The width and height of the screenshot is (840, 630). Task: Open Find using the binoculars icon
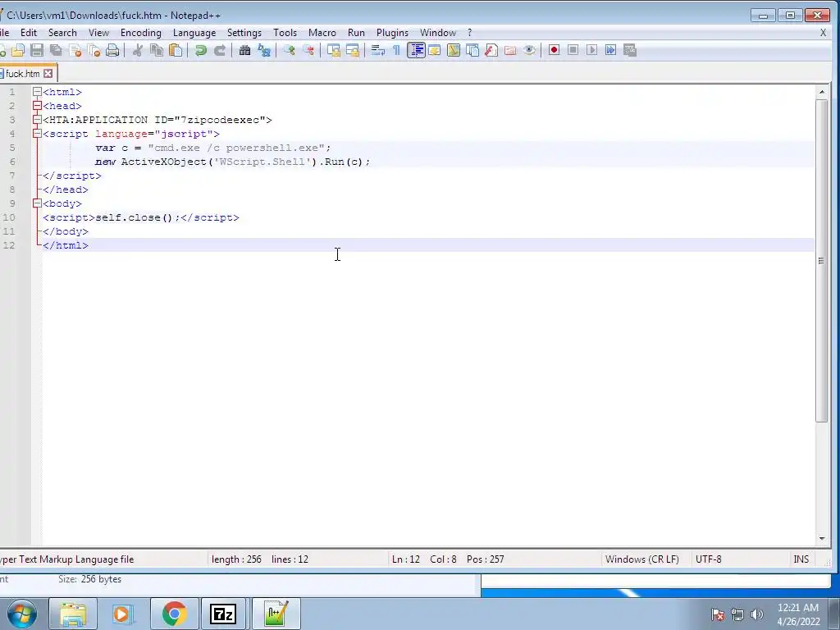coord(244,50)
